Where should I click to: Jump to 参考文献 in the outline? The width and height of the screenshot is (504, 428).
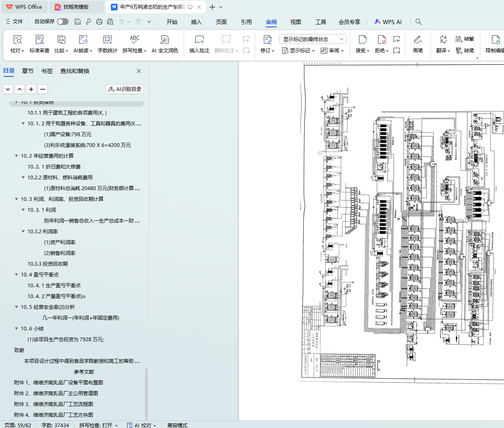[84, 372]
